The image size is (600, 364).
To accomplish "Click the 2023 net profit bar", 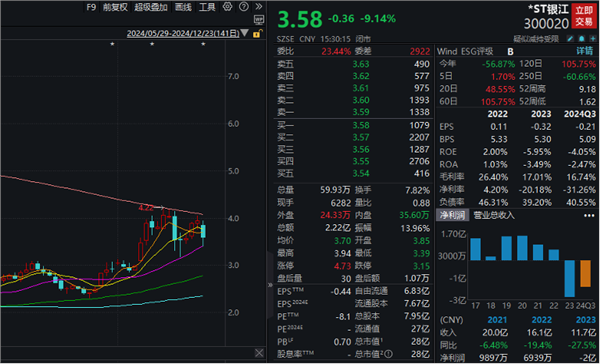I will [x=569, y=278].
